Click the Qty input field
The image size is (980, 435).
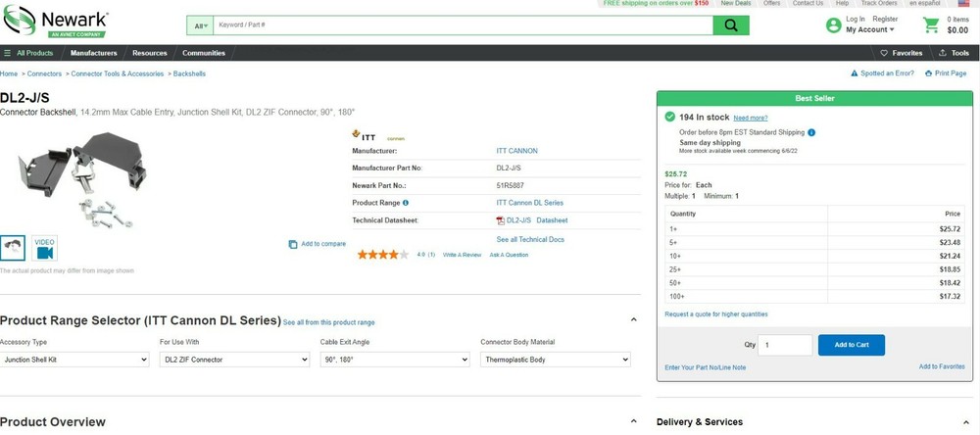click(785, 345)
